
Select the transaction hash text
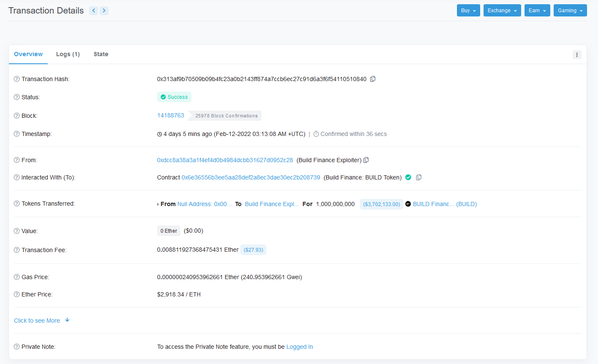(x=262, y=79)
